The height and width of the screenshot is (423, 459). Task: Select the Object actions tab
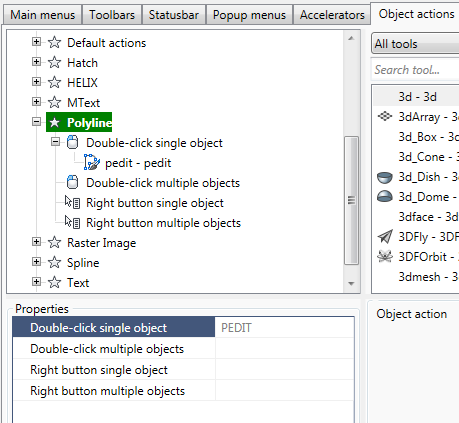tap(416, 14)
